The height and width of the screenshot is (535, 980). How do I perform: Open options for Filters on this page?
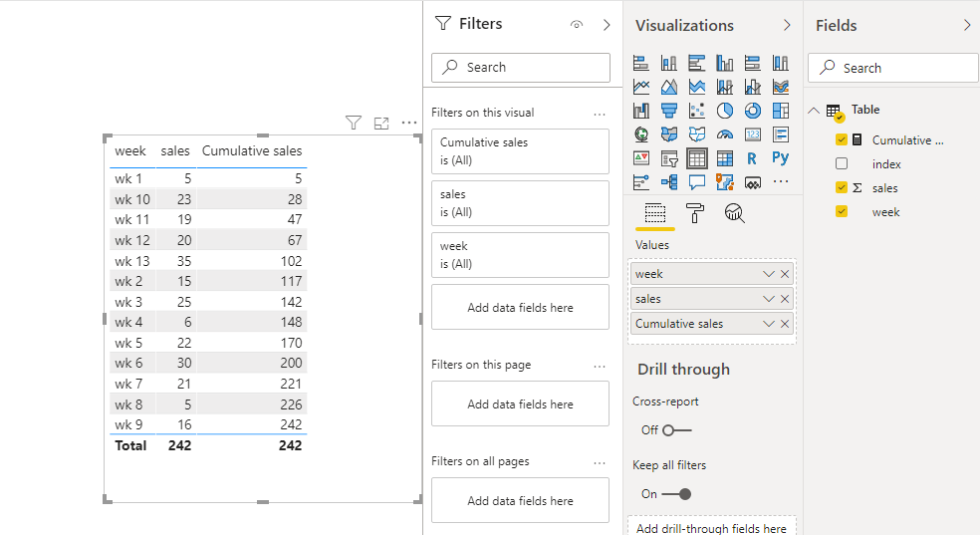pyautogui.click(x=600, y=367)
